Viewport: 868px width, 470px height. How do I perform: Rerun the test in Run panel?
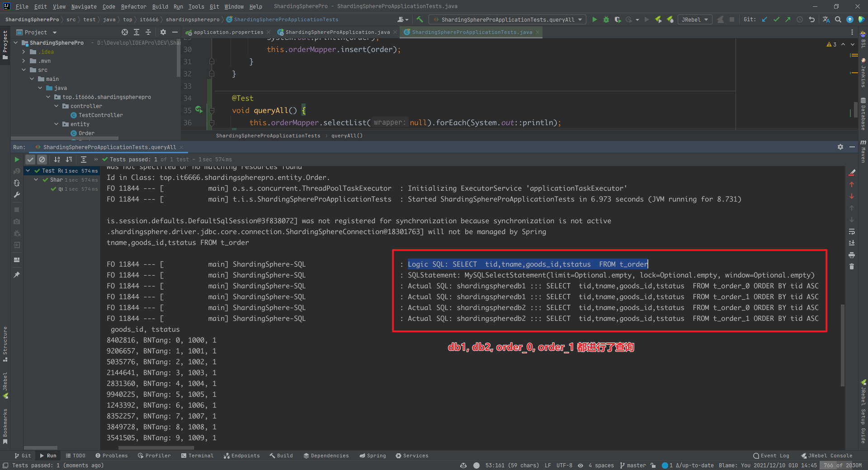[x=17, y=159]
